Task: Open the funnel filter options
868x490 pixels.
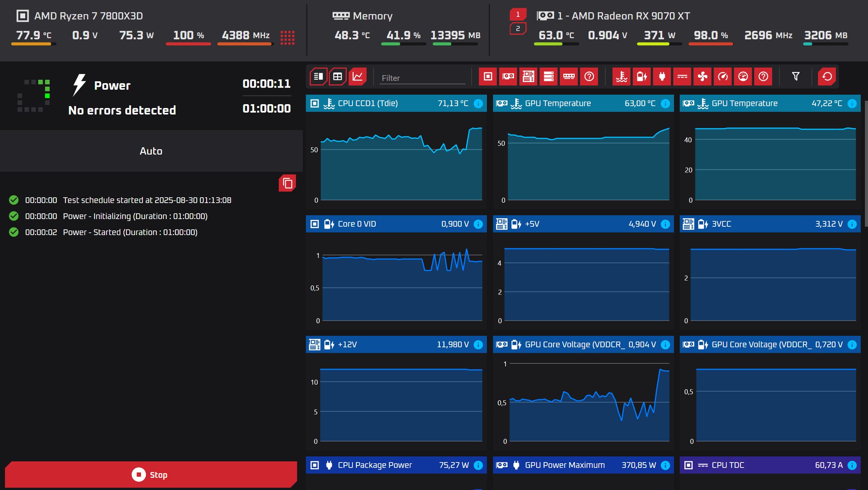Action: point(795,77)
